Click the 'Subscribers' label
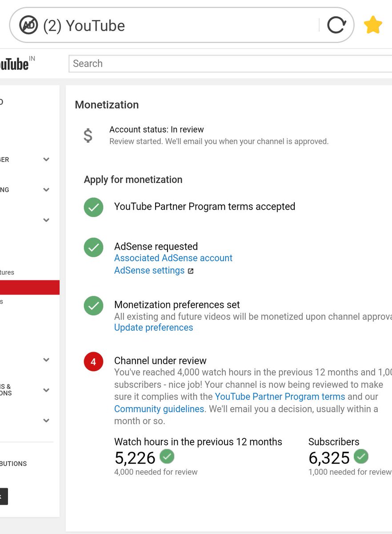The width and height of the screenshot is (392, 534). click(334, 442)
